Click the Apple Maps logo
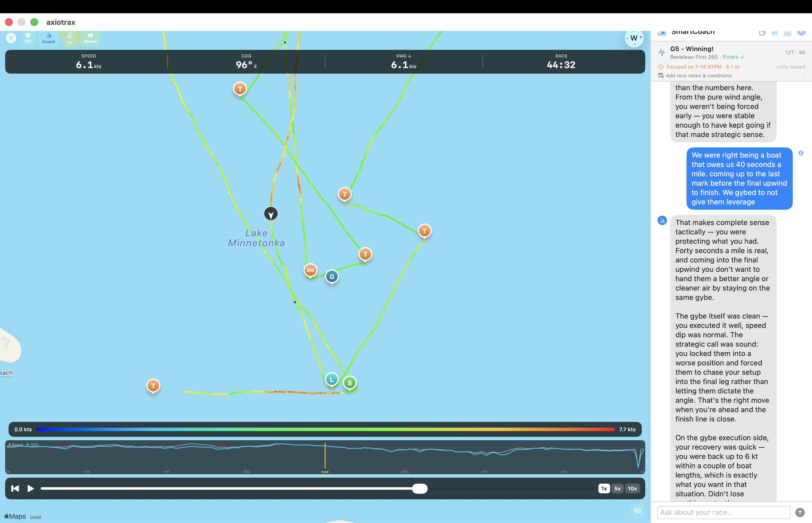The height and width of the screenshot is (523, 812). [x=15, y=516]
